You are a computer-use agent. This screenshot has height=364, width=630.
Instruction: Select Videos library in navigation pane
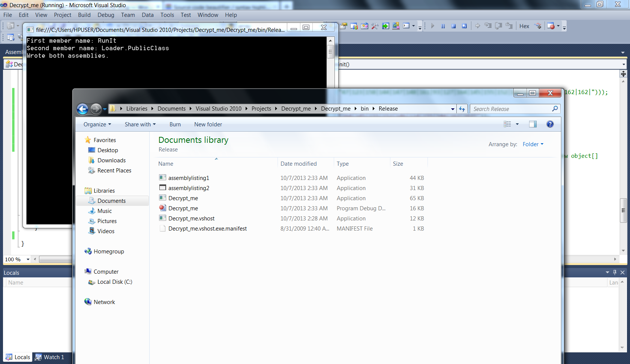(x=106, y=231)
